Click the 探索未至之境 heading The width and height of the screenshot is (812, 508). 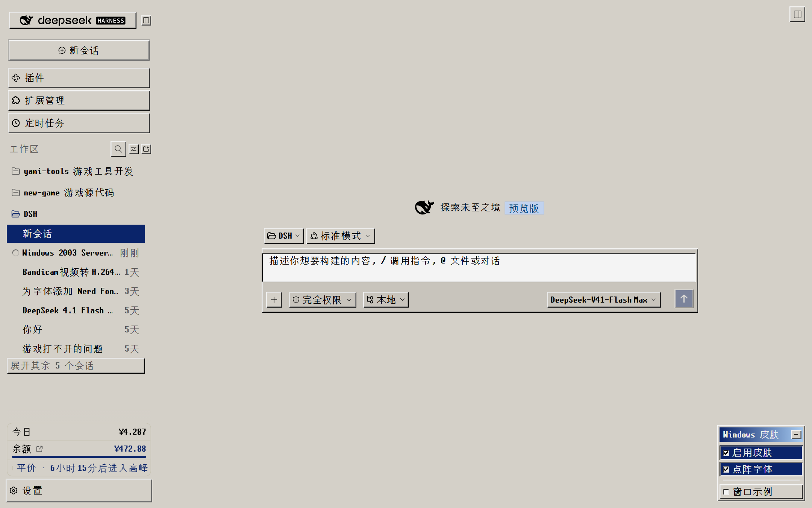pos(470,207)
